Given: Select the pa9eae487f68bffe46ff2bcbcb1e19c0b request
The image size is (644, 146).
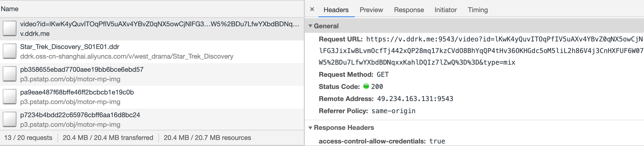Looking at the screenshot, I should 77,92.
